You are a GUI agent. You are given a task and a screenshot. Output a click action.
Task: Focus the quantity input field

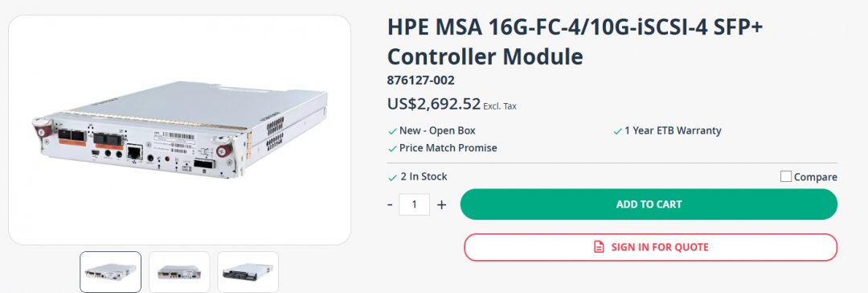coord(414,204)
